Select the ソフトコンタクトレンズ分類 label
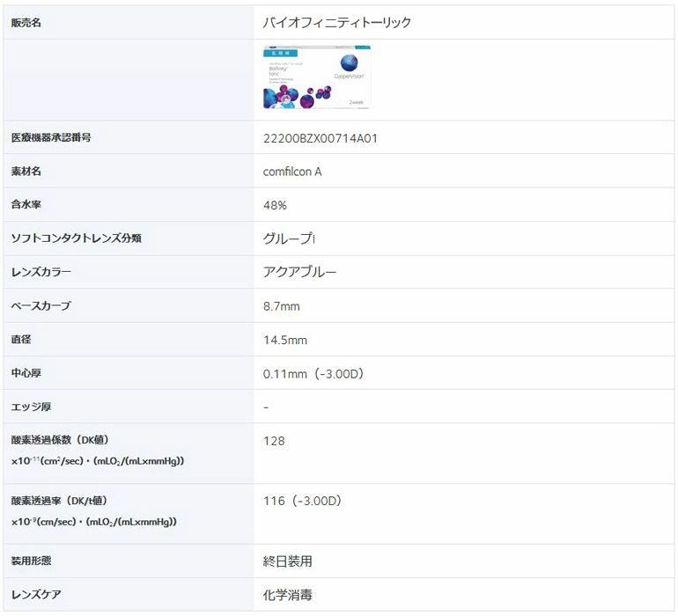678x616 pixels. [x=76, y=238]
